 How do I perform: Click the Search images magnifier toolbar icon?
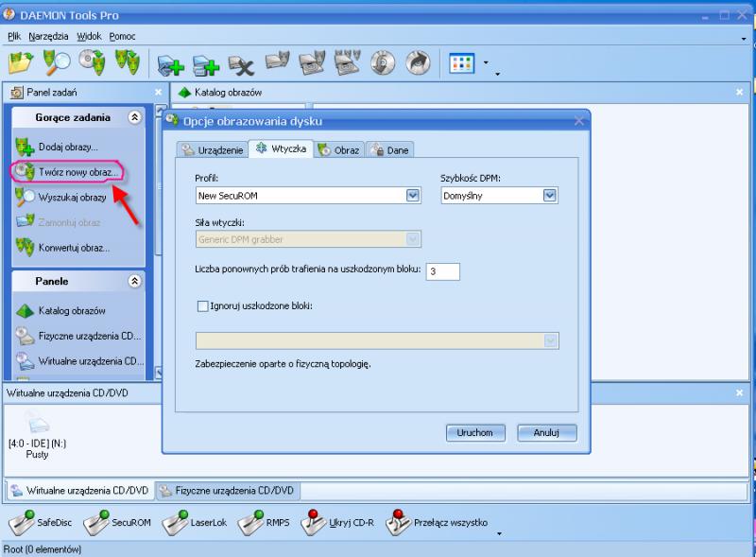tap(57, 62)
